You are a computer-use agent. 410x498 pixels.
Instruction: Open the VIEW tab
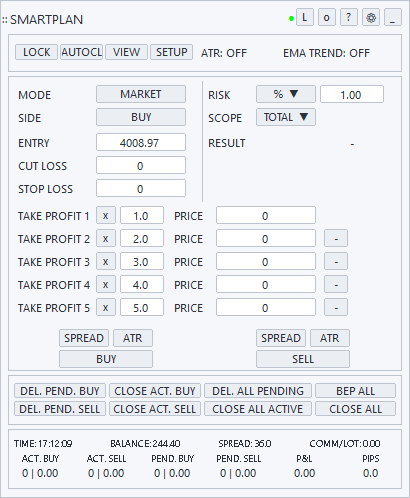pyautogui.click(x=126, y=52)
